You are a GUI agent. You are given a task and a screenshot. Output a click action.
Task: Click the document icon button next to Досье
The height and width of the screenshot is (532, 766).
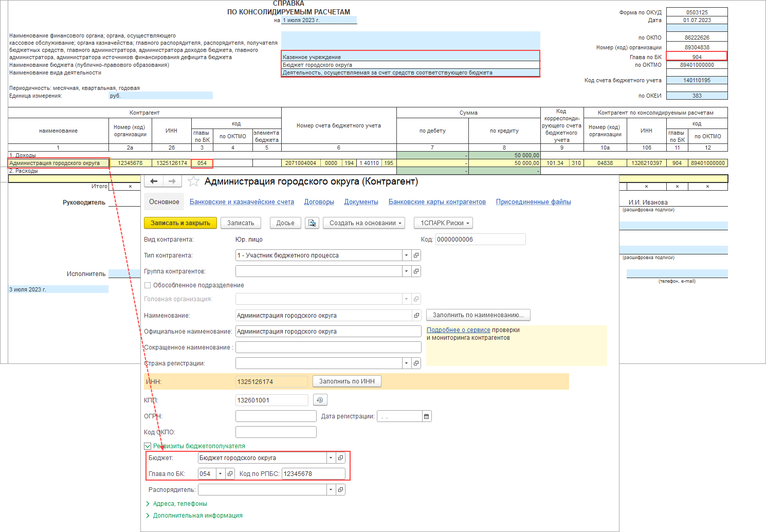click(x=312, y=223)
